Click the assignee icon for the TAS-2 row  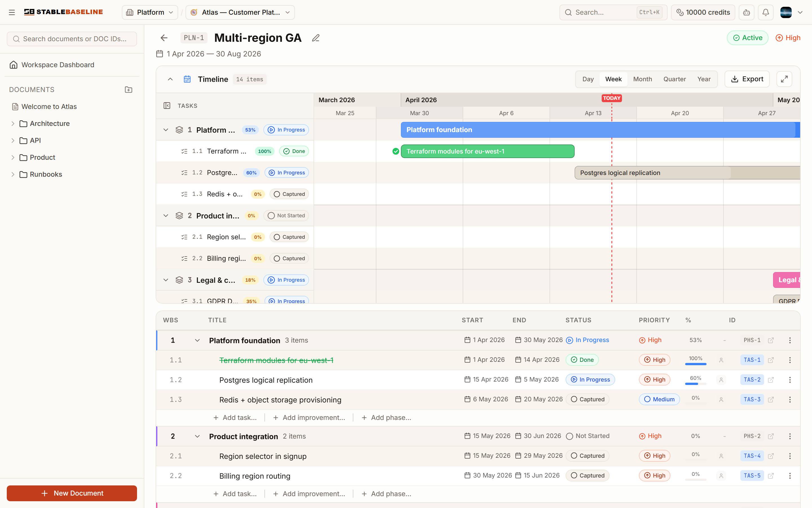tap(721, 380)
